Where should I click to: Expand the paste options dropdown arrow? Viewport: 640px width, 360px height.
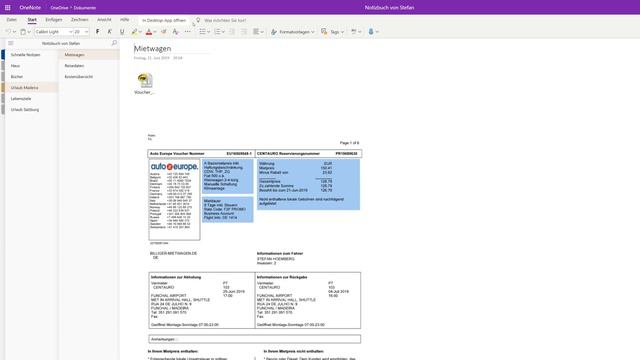[x=29, y=32]
